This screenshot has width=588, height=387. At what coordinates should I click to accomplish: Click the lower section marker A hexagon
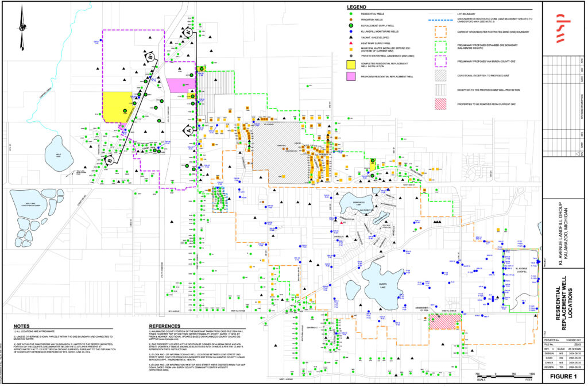click(x=188, y=130)
